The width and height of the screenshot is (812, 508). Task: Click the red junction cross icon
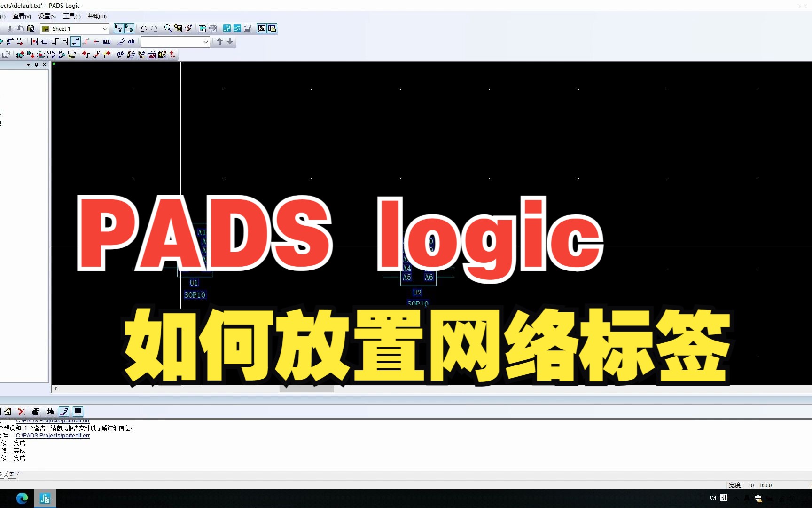(96, 41)
